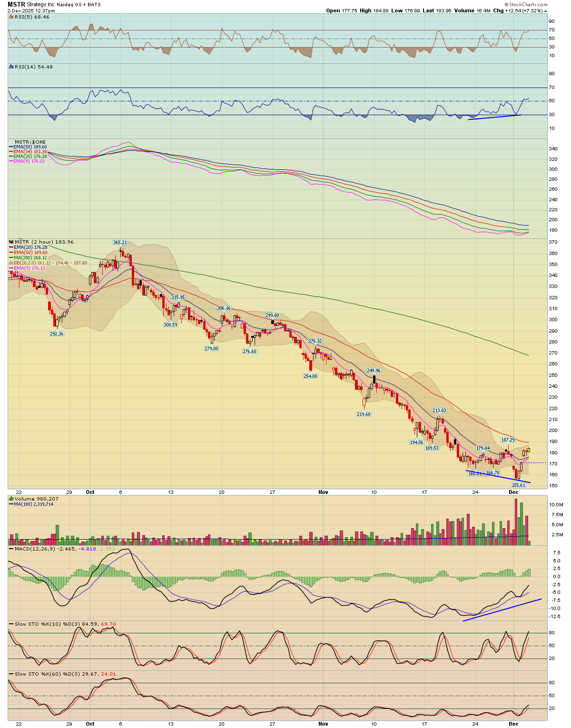Click the 'Chg +12.54 (+7.32%)' value
This screenshot has width=571, height=728.
tap(518, 10)
